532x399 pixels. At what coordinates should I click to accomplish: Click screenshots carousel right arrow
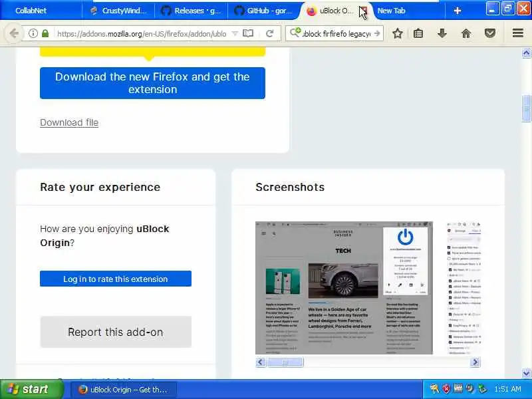click(475, 362)
